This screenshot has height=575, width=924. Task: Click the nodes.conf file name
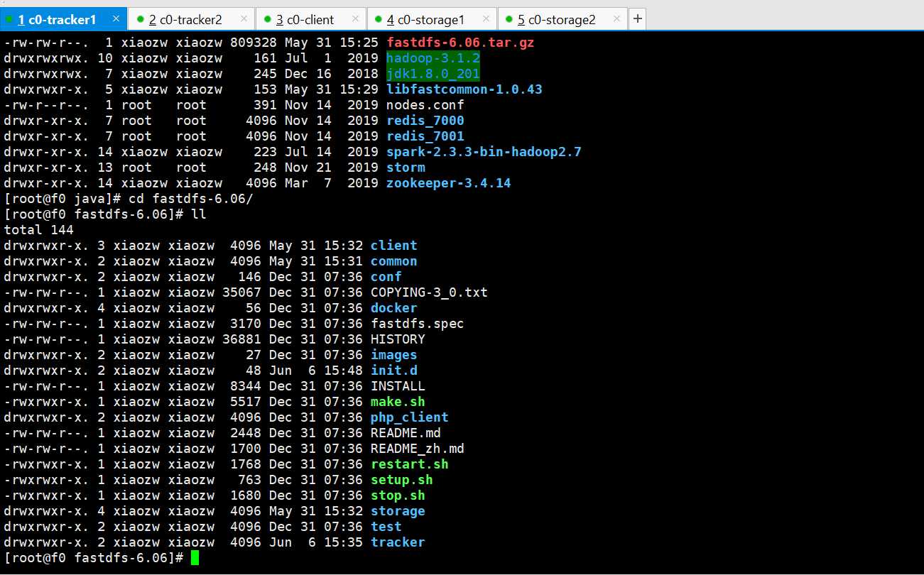pyautogui.click(x=425, y=105)
